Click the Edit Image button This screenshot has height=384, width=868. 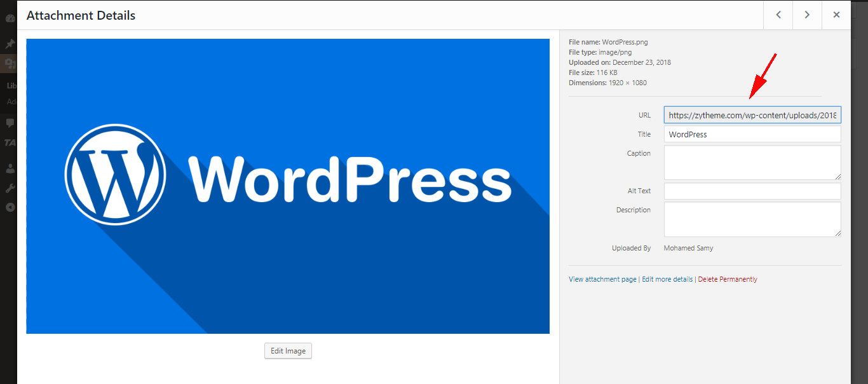point(288,351)
